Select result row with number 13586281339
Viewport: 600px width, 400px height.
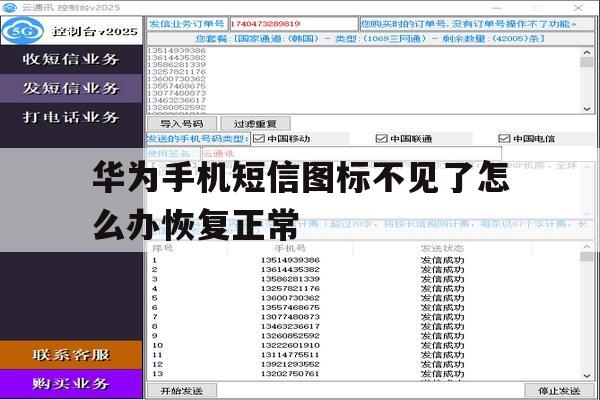click(x=364, y=279)
